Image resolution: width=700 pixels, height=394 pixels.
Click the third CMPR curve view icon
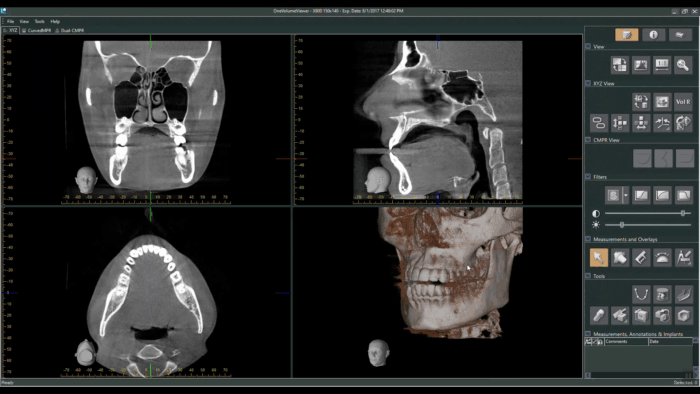[x=684, y=158]
